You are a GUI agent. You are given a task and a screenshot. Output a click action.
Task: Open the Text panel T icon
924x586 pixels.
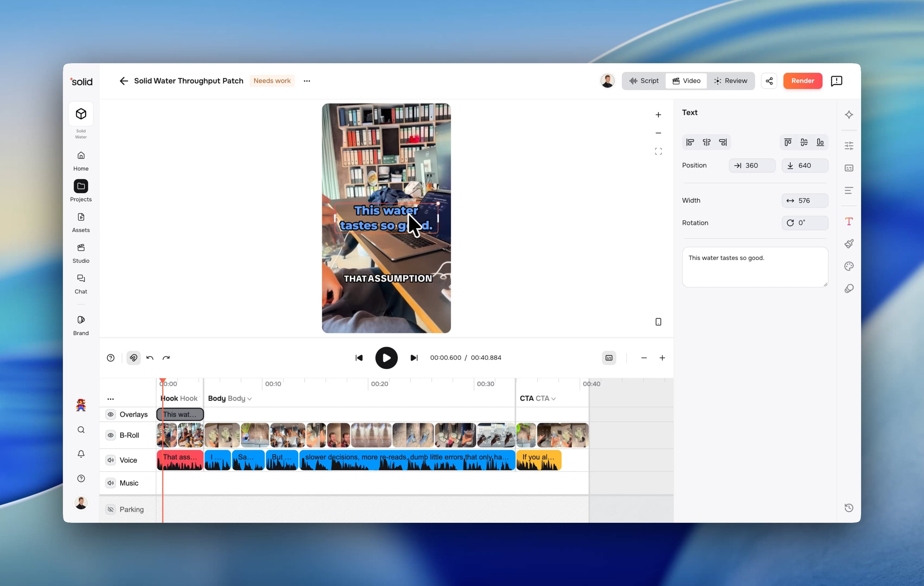(849, 221)
